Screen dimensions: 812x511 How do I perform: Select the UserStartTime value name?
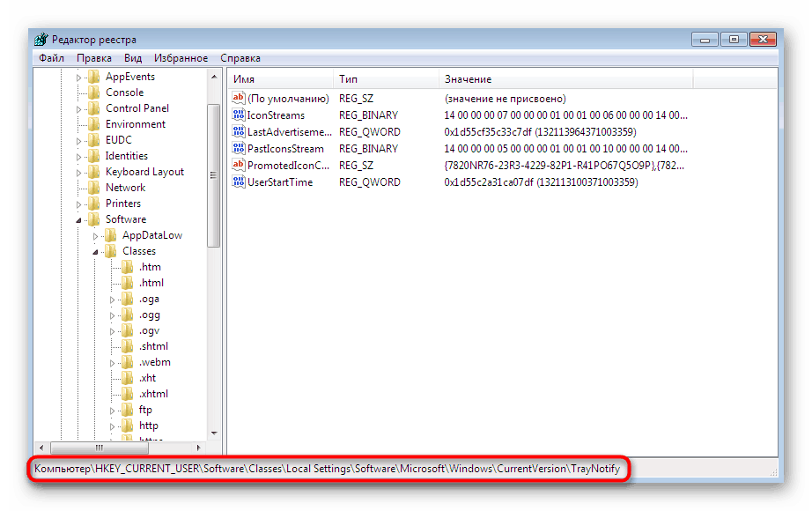[280, 182]
